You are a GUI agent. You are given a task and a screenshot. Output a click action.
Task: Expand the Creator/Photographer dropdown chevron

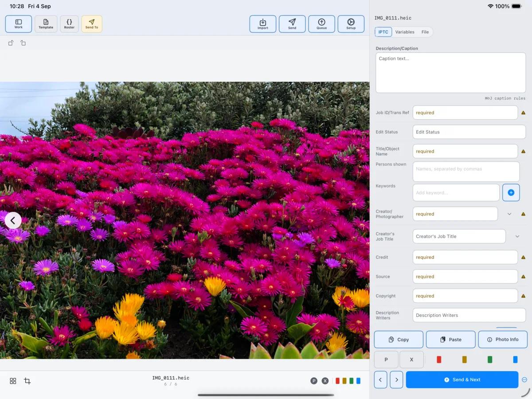(x=509, y=214)
